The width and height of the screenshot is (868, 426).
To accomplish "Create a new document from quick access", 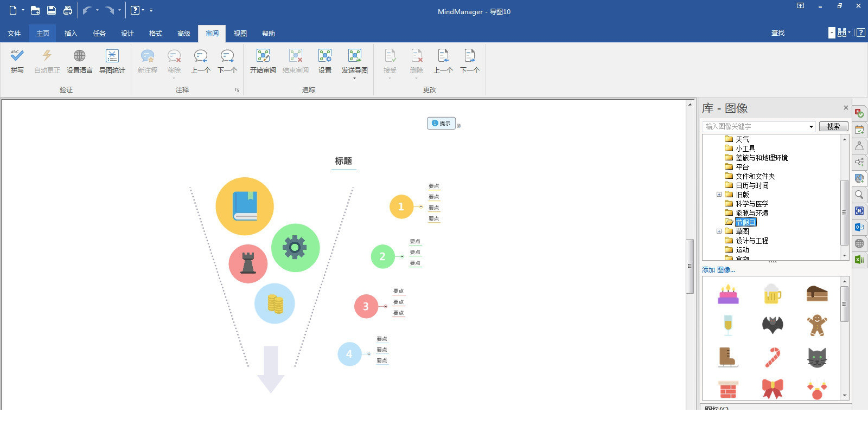I will tap(13, 10).
